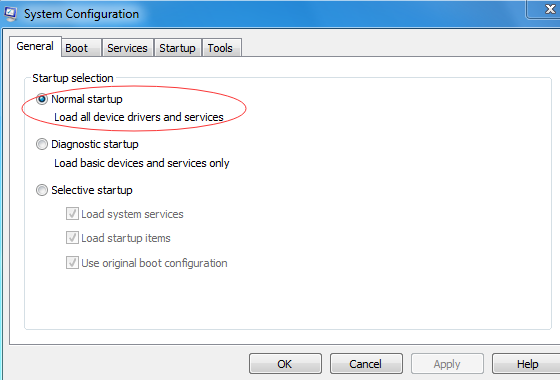Screen dimensions: 560x380
Task: Open the Services tab
Action: 128,48
